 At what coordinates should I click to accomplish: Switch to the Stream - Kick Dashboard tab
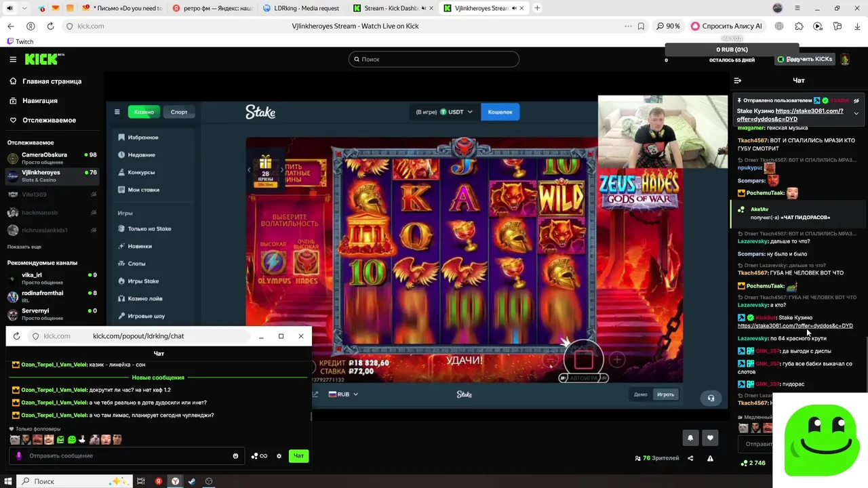[391, 8]
